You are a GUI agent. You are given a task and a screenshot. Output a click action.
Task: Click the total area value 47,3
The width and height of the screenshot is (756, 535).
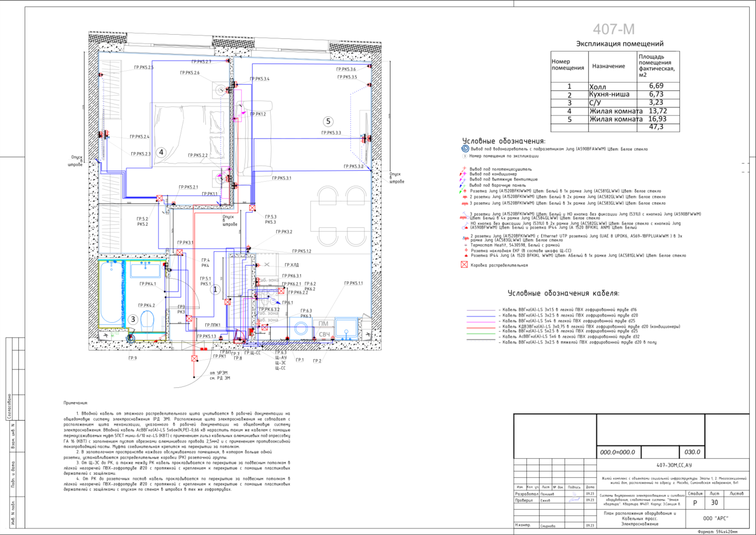(656, 127)
